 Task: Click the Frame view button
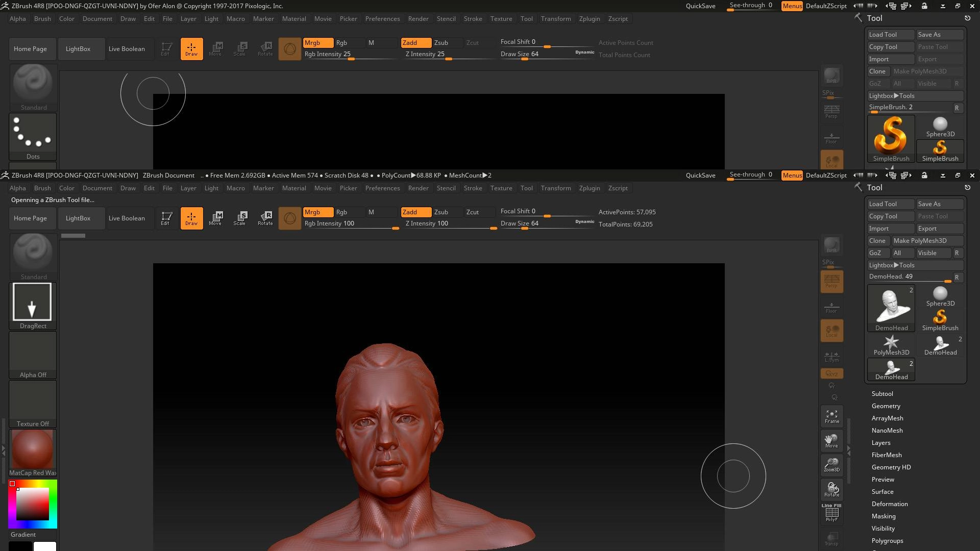click(x=831, y=416)
